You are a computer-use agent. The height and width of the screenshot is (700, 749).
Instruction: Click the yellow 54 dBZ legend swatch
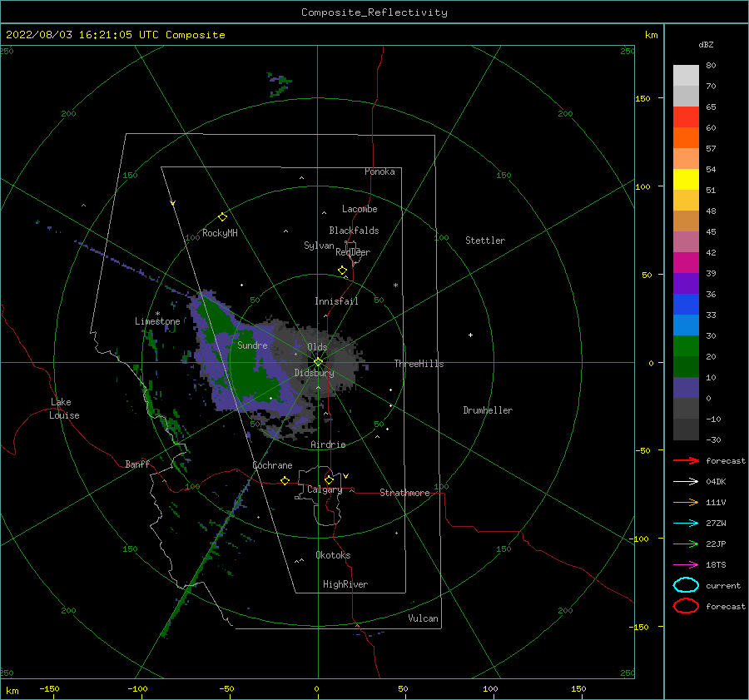click(686, 179)
